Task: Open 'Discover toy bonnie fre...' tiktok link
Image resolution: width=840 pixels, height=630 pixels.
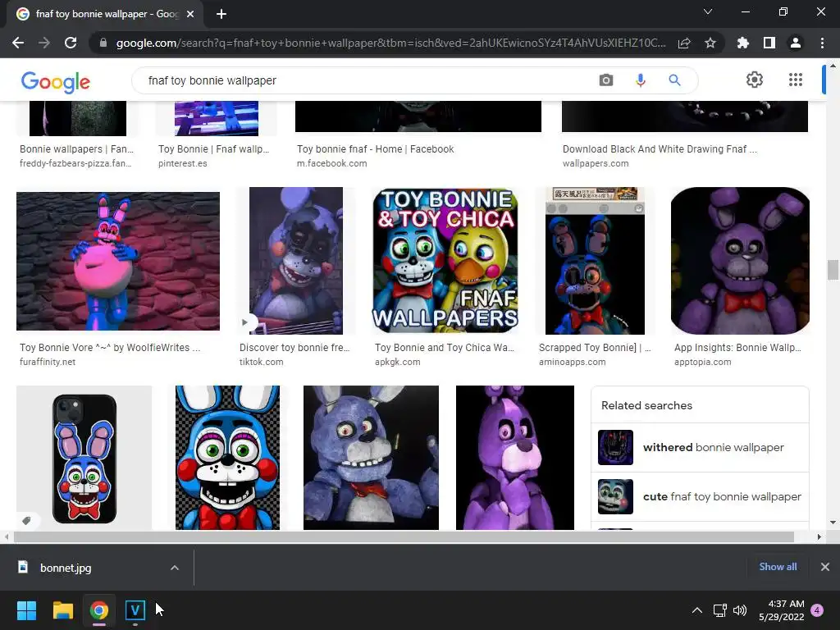Action: [294, 347]
